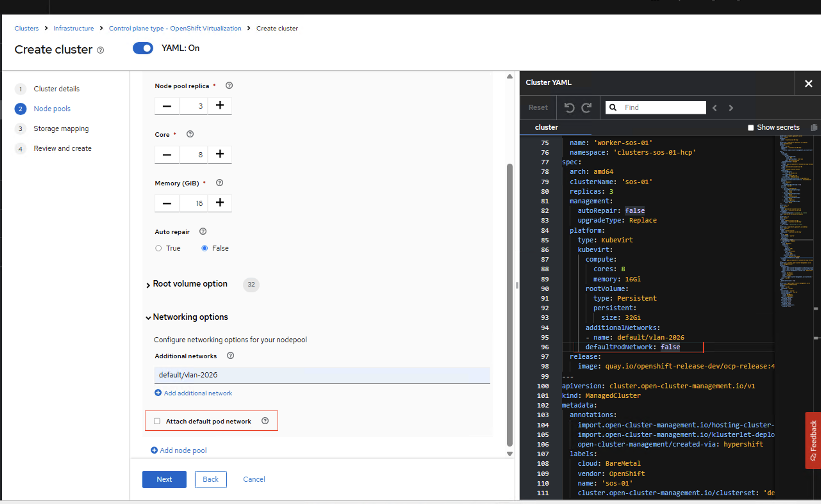
Task: Click redo icon in YAML editor
Action: 586,108
